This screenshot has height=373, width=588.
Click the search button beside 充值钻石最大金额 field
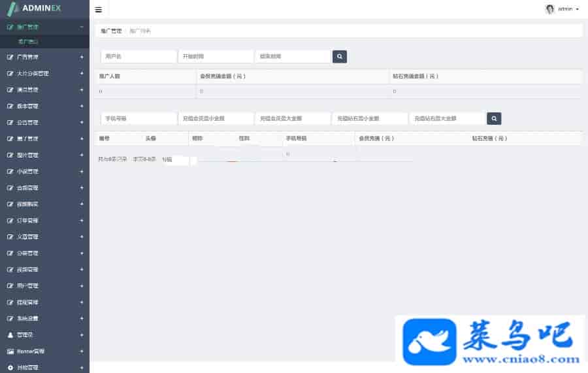pos(494,118)
